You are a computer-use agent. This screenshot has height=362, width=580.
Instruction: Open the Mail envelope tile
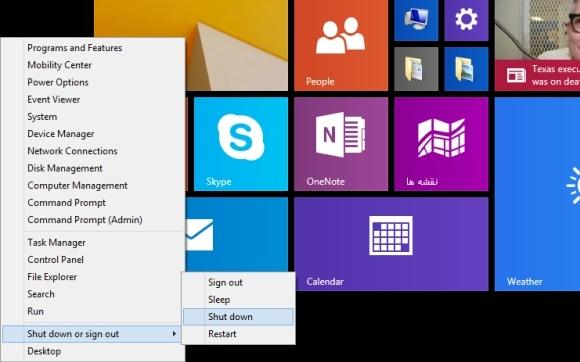click(237, 234)
